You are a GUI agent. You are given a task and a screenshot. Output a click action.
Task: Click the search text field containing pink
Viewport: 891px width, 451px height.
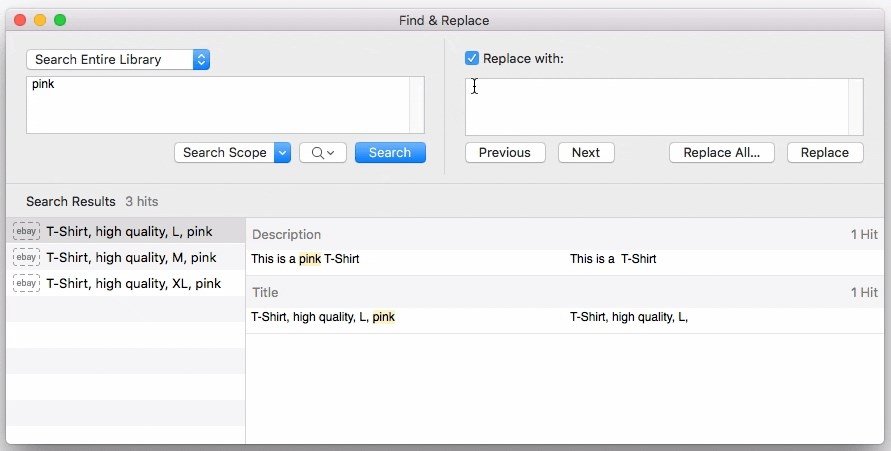(218, 105)
